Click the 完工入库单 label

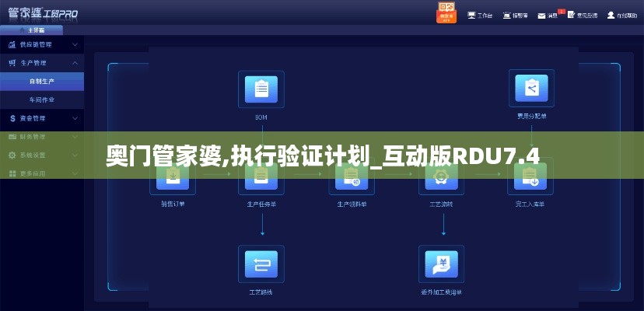(x=530, y=204)
